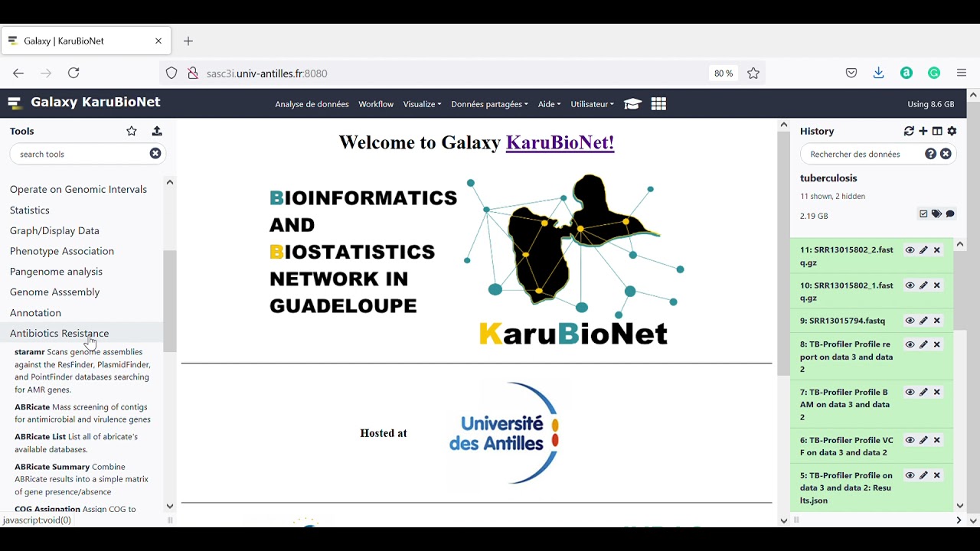Collapse the Antibiotics Resistance tool section

coord(59,333)
